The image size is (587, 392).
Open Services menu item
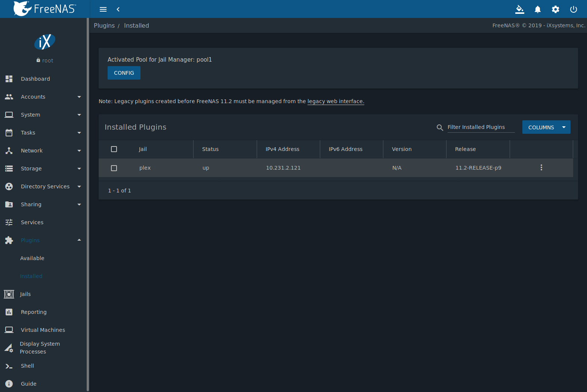32,222
